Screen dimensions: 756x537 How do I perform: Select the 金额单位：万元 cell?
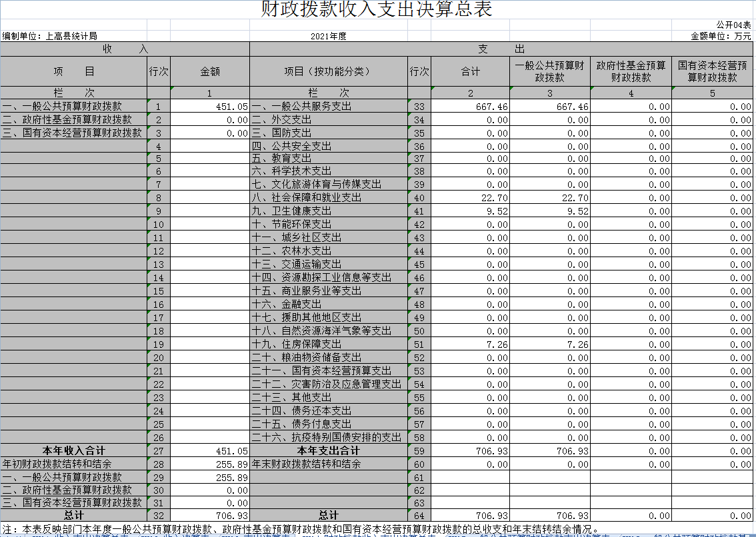pos(721,36)
